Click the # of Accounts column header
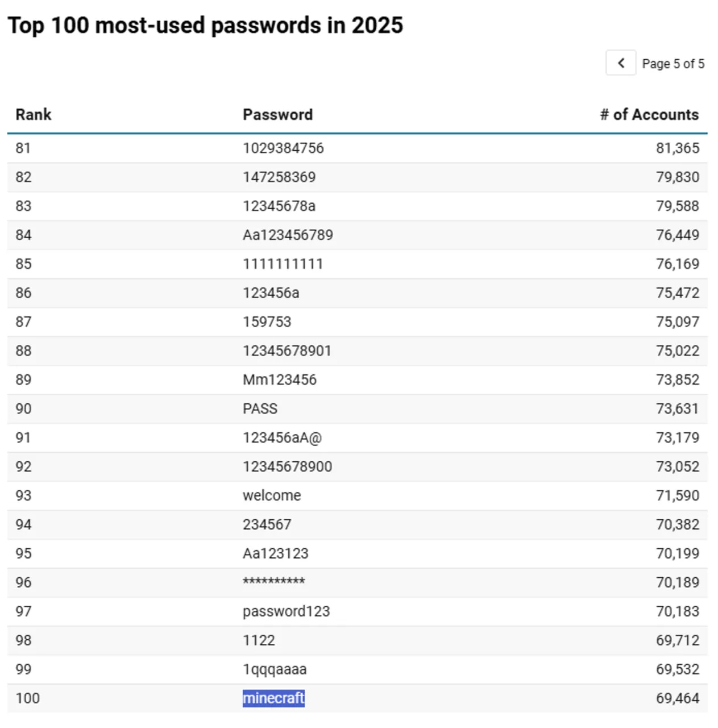 649,115
